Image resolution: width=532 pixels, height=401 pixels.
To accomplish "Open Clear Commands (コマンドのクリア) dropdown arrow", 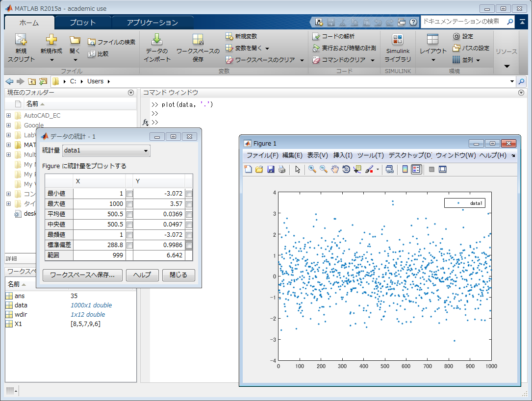I will [373, 60].
